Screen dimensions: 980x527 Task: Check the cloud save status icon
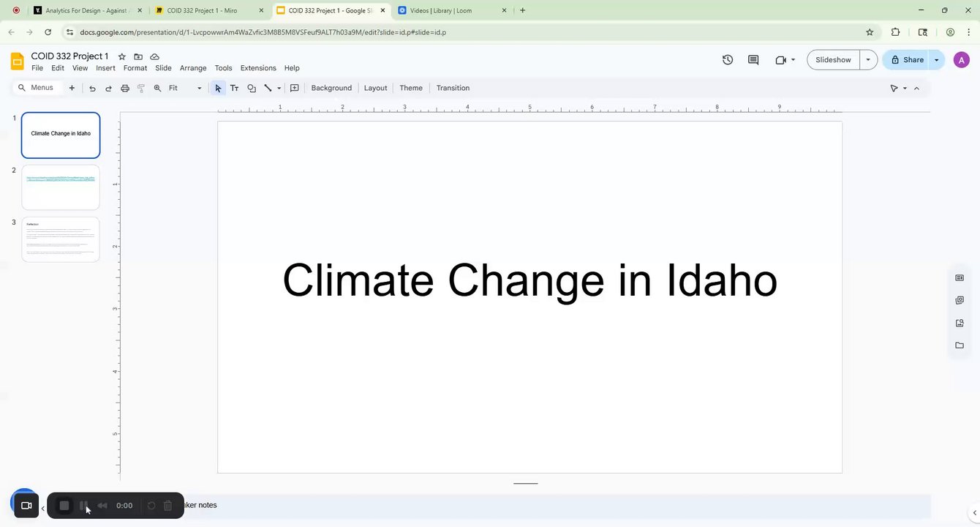(x=154, y=56)
